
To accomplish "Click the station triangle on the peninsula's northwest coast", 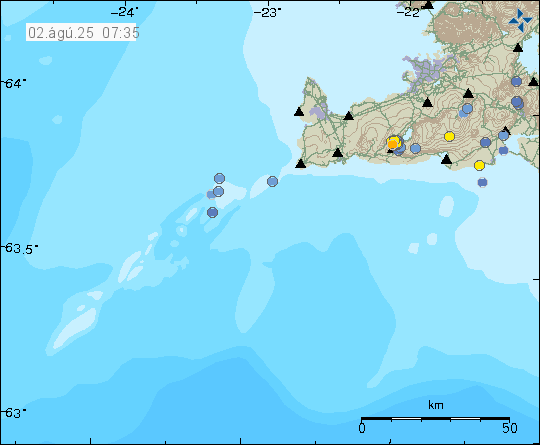I will 299,112.
